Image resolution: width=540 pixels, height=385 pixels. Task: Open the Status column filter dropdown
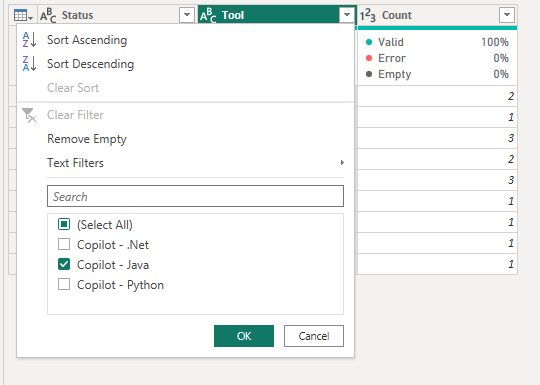click(187, 15)
